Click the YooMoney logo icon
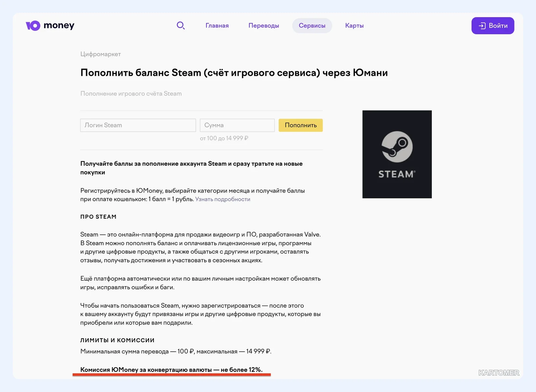The height and width of the screenshot is (392, 536). click(x=33, y=26)
